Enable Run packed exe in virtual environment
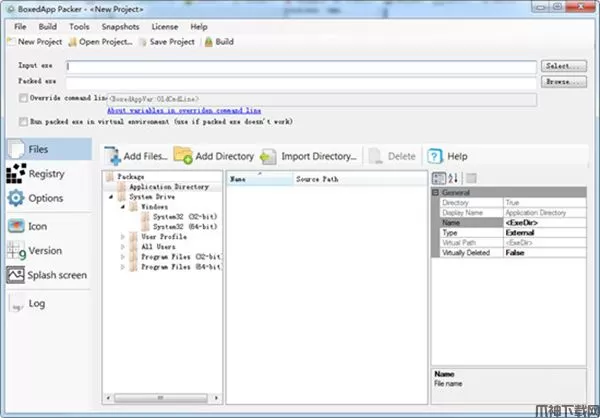 [x=23, y=122]
